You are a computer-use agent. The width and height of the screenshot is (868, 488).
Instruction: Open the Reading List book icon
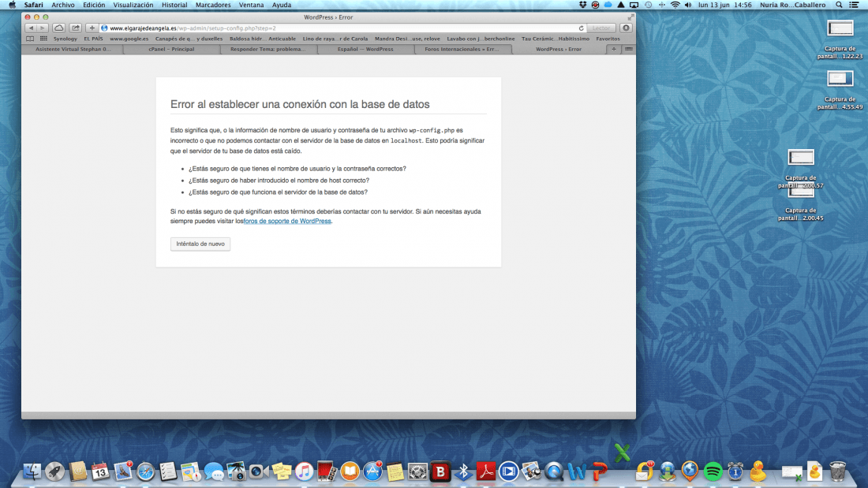(x=30, y=39)
